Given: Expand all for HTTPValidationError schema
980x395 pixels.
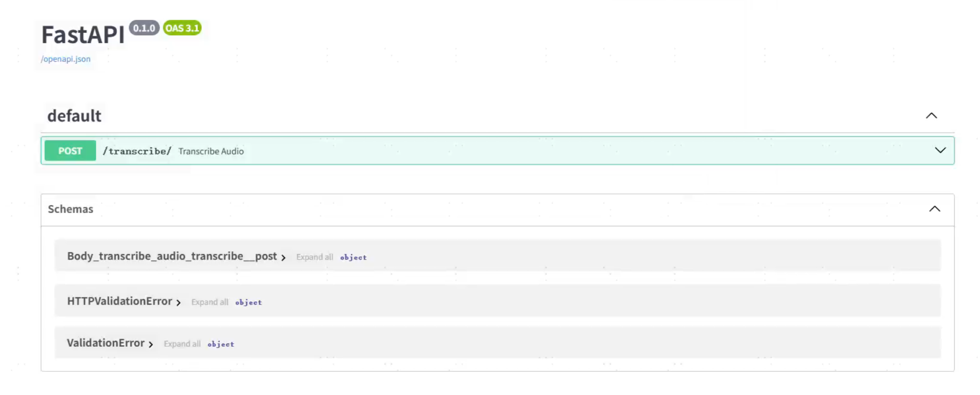Looking at the screenshot, I should (x=210, y=302).
